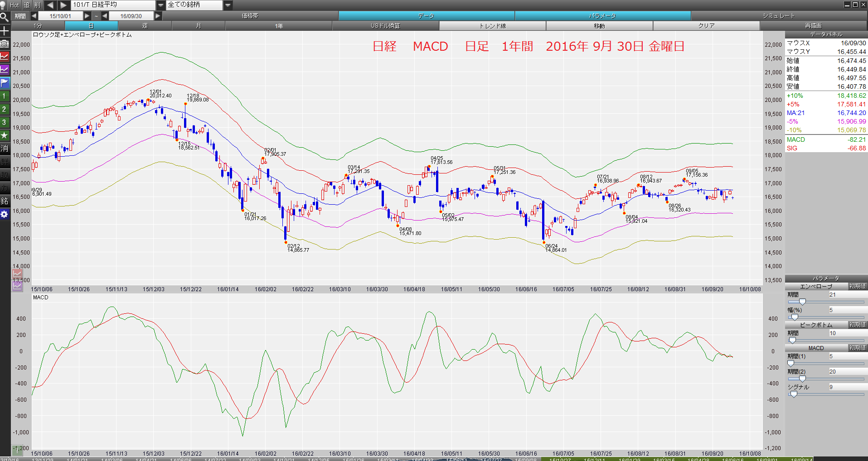Toggle the 価格帯 price band display
This screenshot has height=461, width=868.
tap(250, 16)
